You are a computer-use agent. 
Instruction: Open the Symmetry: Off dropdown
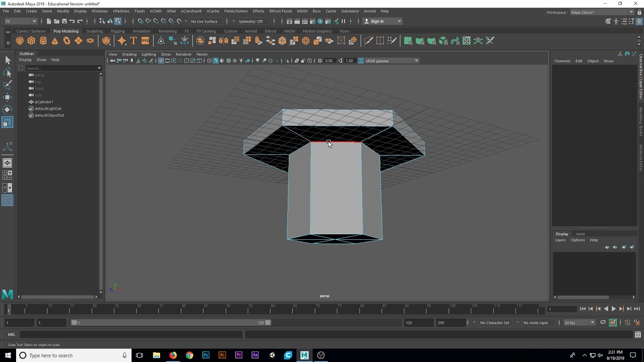click(x=254, y=21)
